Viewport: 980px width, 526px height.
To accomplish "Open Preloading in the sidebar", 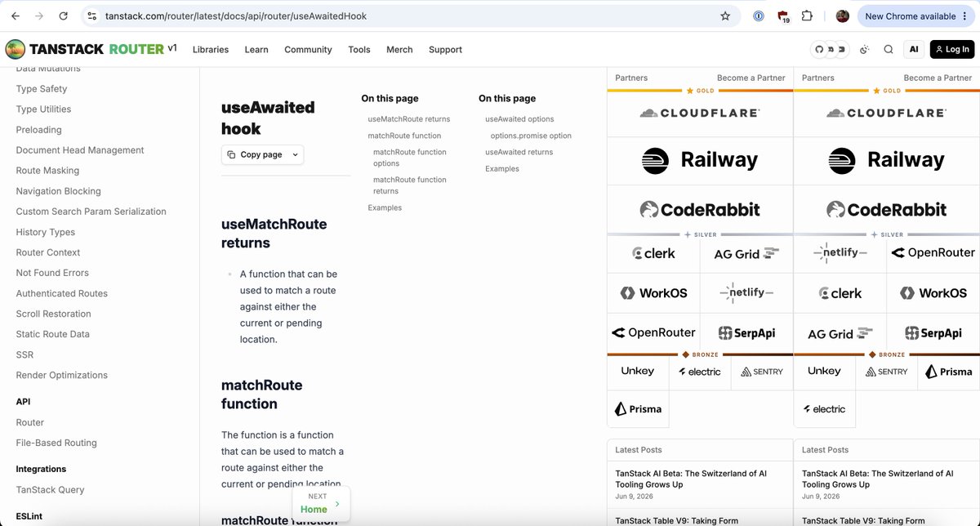I will pyautogui.click(x=38, y=130).
